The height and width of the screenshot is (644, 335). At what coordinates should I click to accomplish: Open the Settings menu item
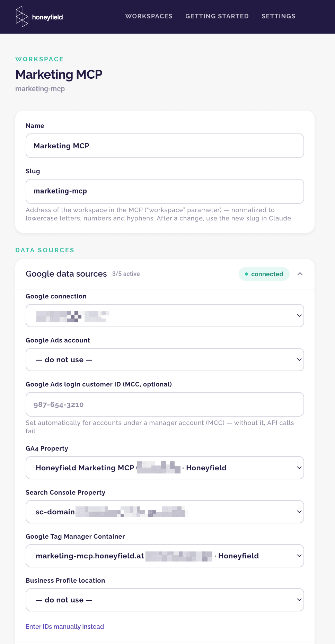point(279,16)
